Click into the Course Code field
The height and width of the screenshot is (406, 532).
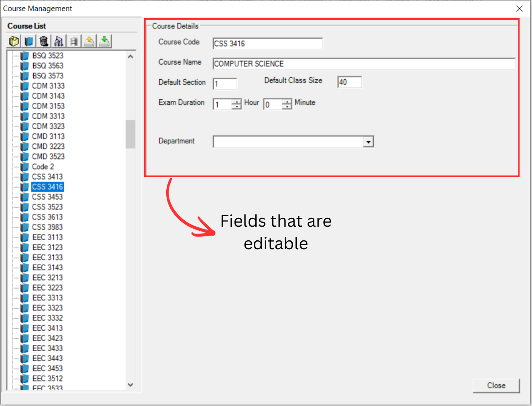268,43
